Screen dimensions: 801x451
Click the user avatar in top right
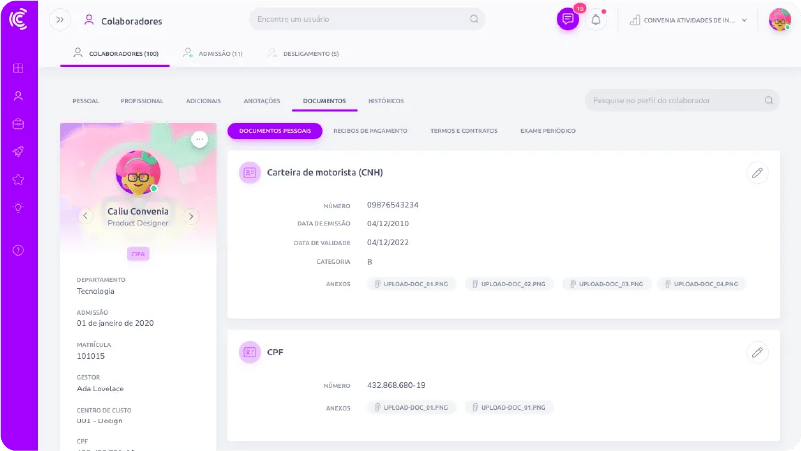coord(779,20)
